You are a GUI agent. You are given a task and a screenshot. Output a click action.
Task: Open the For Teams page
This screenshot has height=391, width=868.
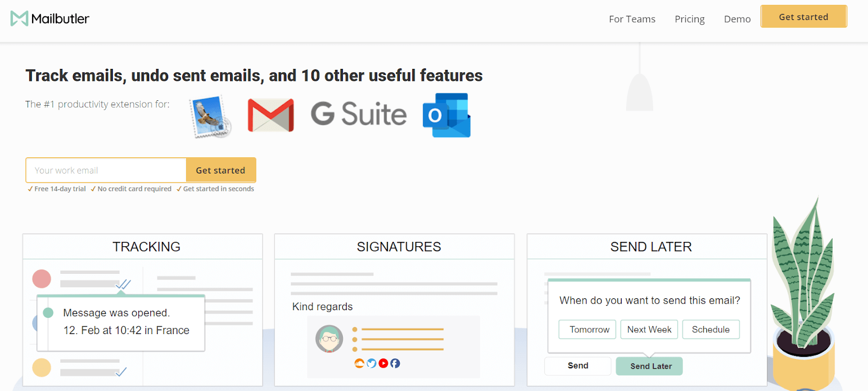coord(632,19)
